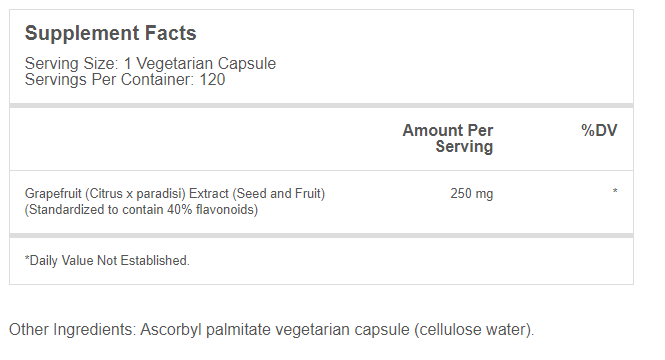Screen dimensions: 665x360
Task: Click the word Vegetarian Capsule in serving size
Action: coord(206,64)
